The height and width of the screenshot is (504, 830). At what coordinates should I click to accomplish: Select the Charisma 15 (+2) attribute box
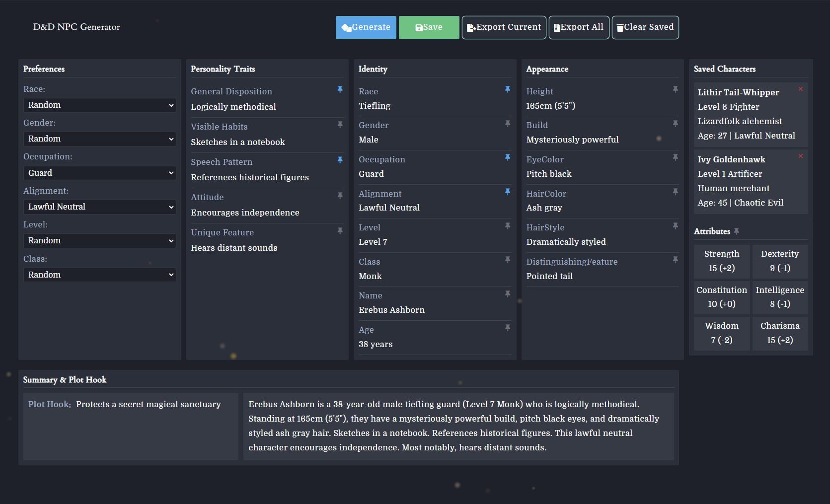pos(780,333)
